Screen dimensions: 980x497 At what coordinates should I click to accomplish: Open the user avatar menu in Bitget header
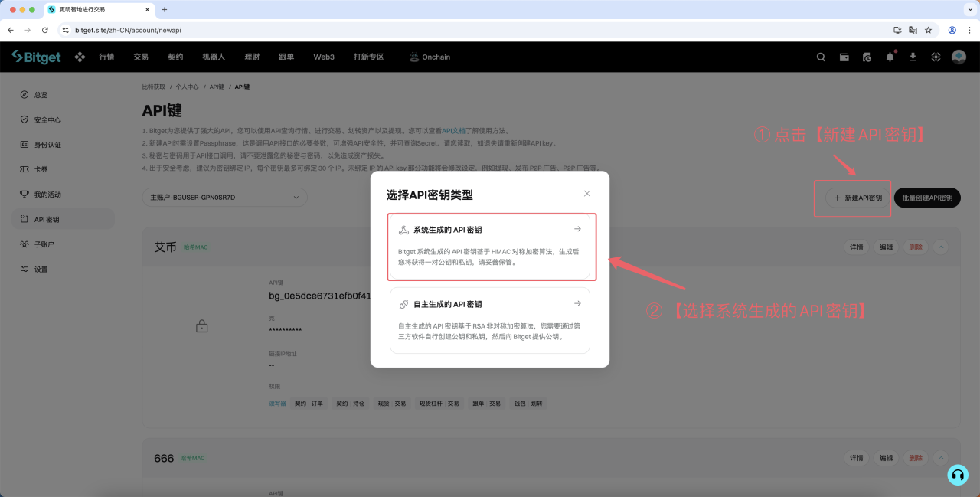(x=959, y=57)
